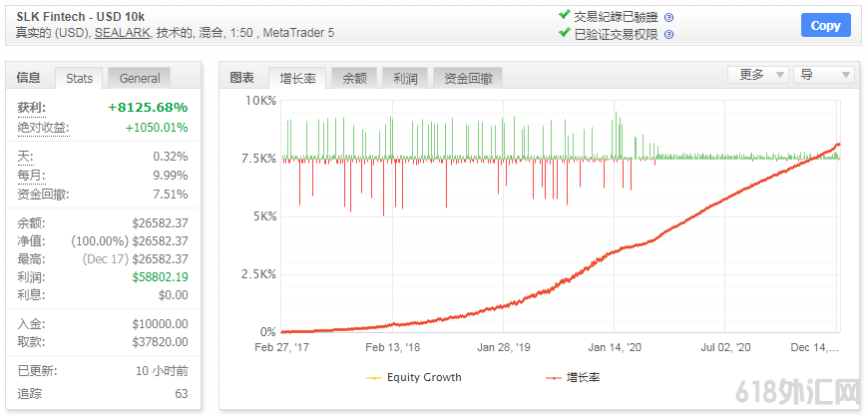Image resolution: width=868 pixels, height=416 pixels.
Task: Click the +8125.68% gain value
Action: [148, 108]
